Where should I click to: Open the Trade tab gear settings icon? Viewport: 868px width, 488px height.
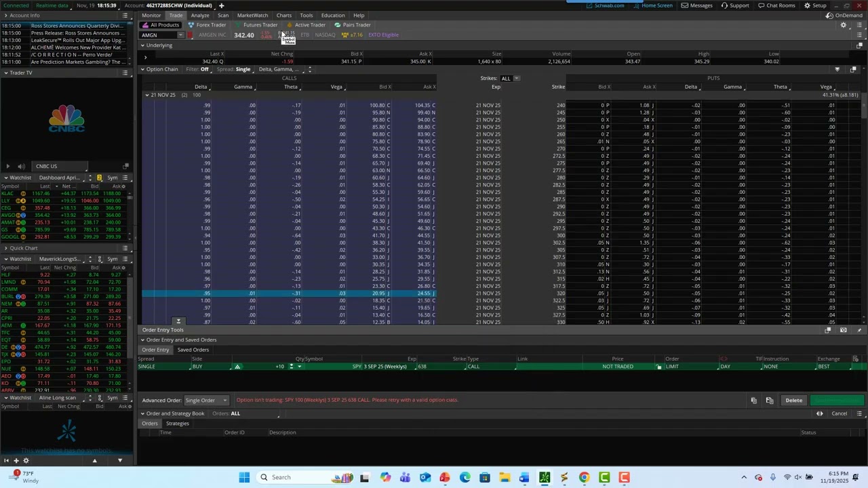tap(844, 25)
